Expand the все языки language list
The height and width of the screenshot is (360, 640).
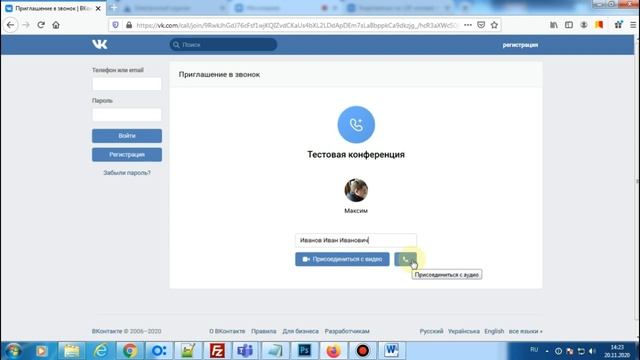(525, 331)
